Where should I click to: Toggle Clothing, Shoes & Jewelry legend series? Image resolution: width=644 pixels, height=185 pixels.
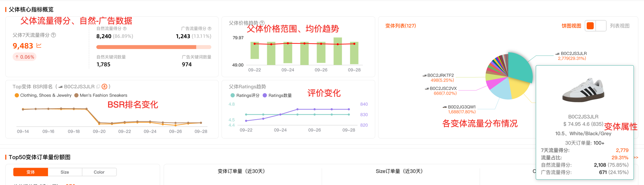tap(17, 95)
